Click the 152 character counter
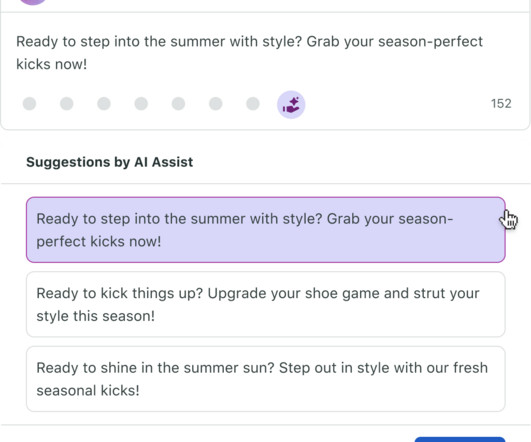 click(501, 104)
